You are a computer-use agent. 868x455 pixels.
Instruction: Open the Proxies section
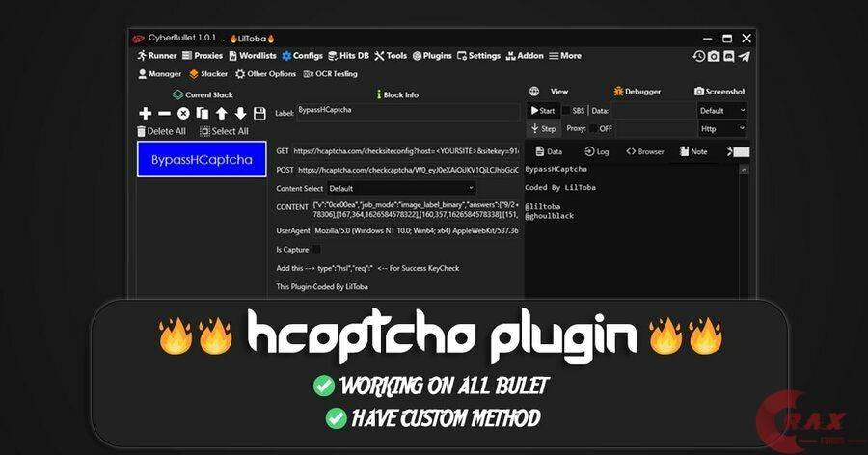[203, 55]
